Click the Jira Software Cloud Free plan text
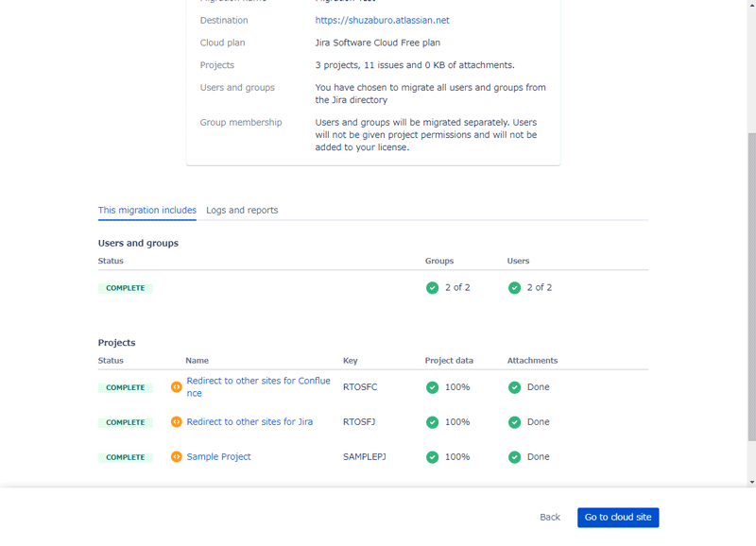Screen dimensions: 756x546 tap(377, 43)
